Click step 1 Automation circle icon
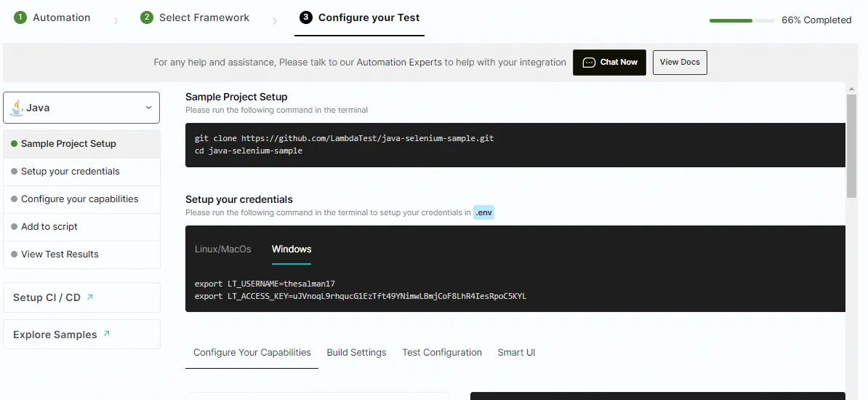 (20, 17)
